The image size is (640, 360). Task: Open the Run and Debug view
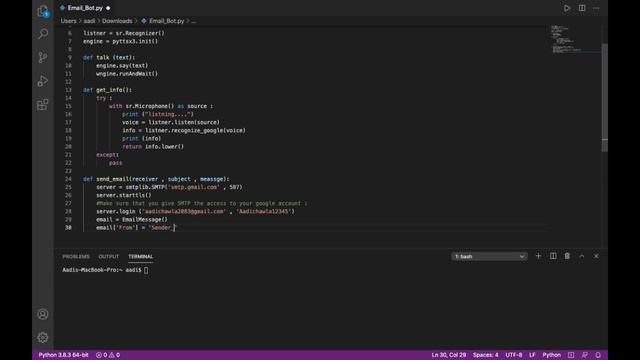43,81
